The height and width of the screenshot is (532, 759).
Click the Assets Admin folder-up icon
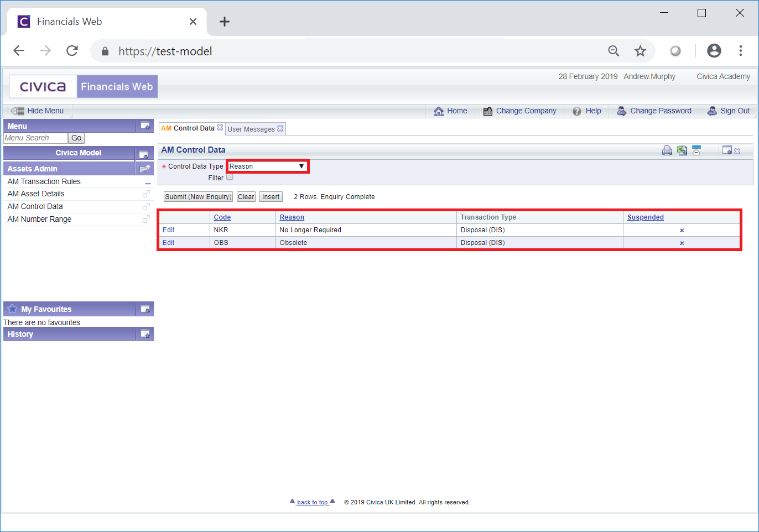point(145,169)
